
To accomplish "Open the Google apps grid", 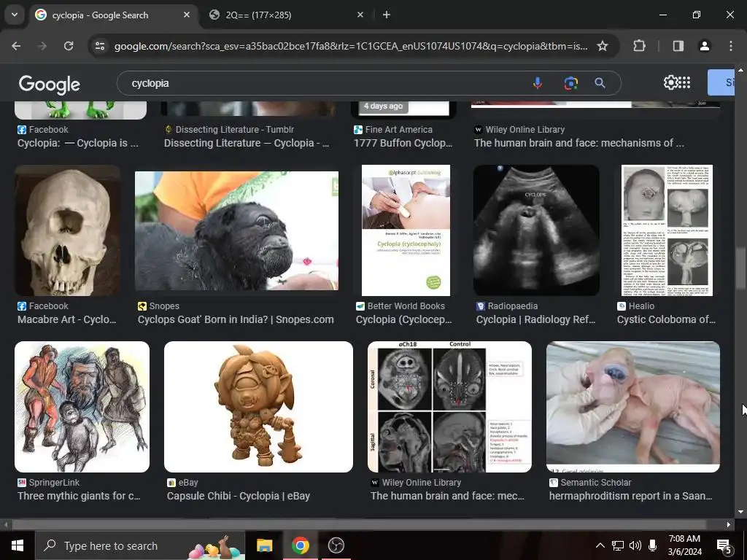I will (x=684, y=82).
